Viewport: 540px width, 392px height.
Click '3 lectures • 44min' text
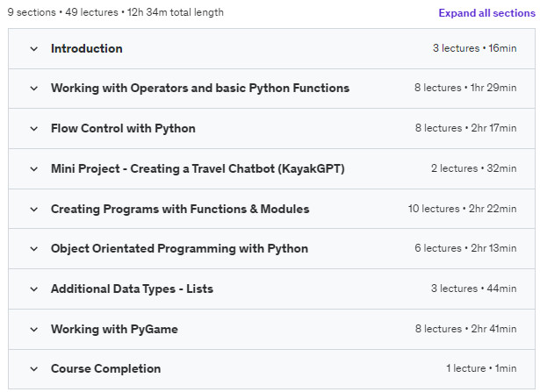[x=473, y=289]
